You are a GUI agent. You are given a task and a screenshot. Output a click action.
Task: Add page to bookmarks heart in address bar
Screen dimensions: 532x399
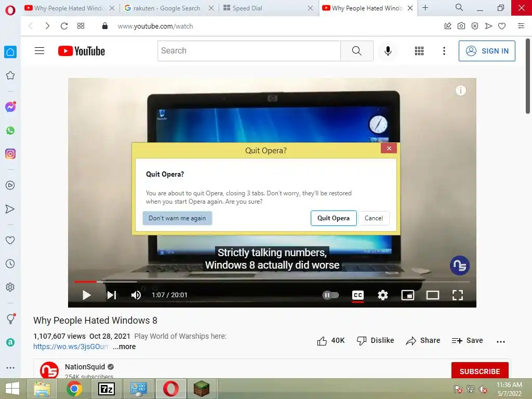coord(502,26)
